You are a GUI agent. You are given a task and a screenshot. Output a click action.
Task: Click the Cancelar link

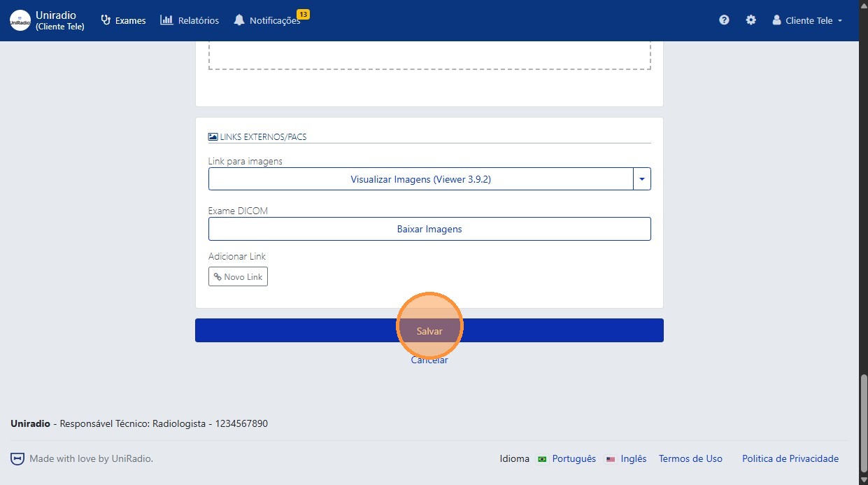[x=429, y=360]
